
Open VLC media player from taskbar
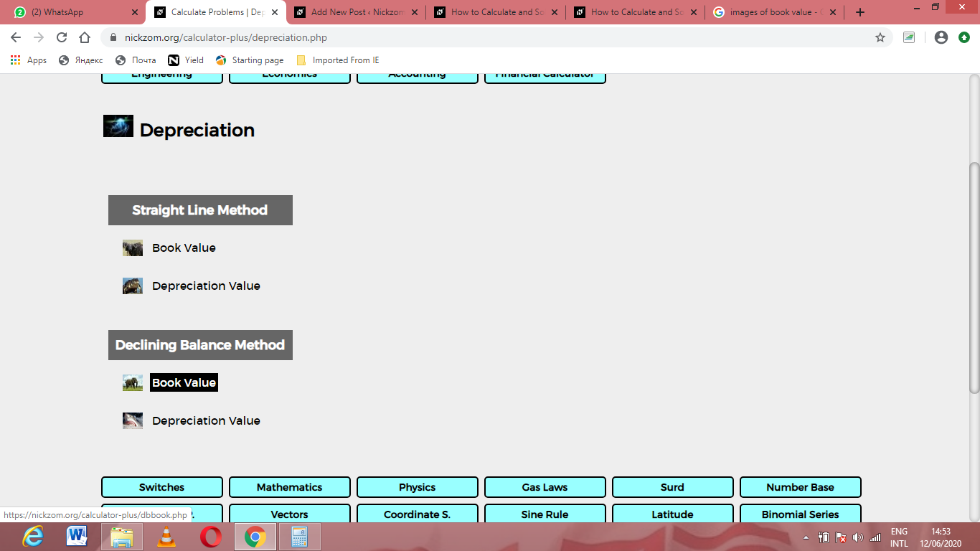(x=166, y=537)
